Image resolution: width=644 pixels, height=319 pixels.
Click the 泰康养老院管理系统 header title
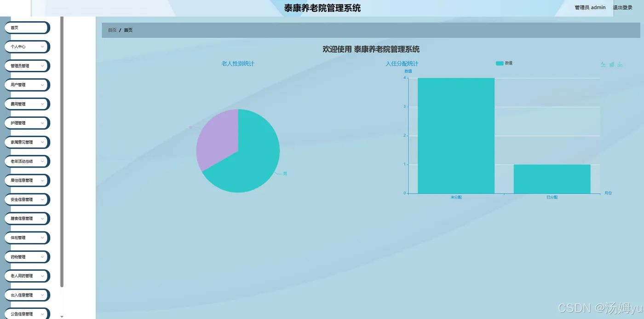pos(322,8)
